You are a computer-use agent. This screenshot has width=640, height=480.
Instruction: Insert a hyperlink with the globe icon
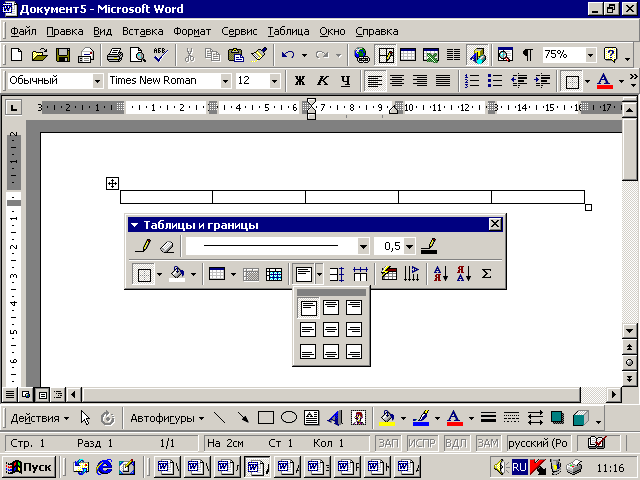[x=362, y=55]
